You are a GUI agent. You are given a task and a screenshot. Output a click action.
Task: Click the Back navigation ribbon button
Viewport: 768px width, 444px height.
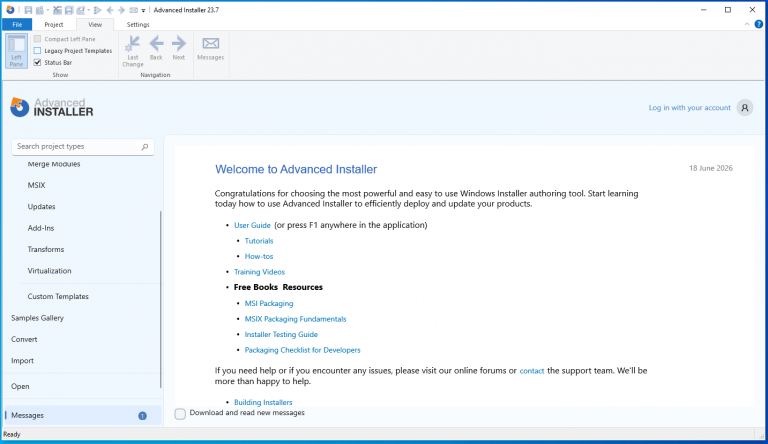point(156,48)
